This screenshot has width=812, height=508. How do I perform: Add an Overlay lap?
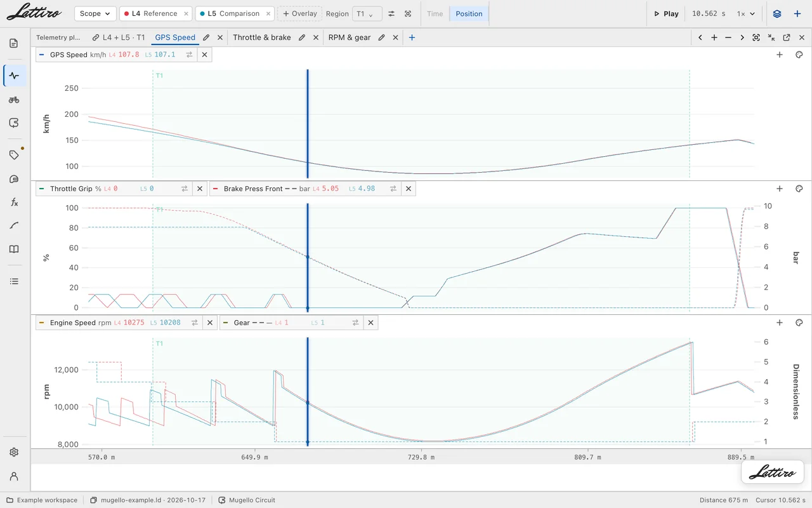(299, 13)
